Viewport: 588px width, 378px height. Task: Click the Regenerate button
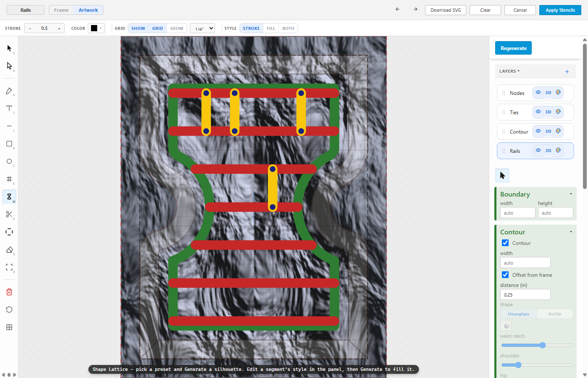coord(514,48)
